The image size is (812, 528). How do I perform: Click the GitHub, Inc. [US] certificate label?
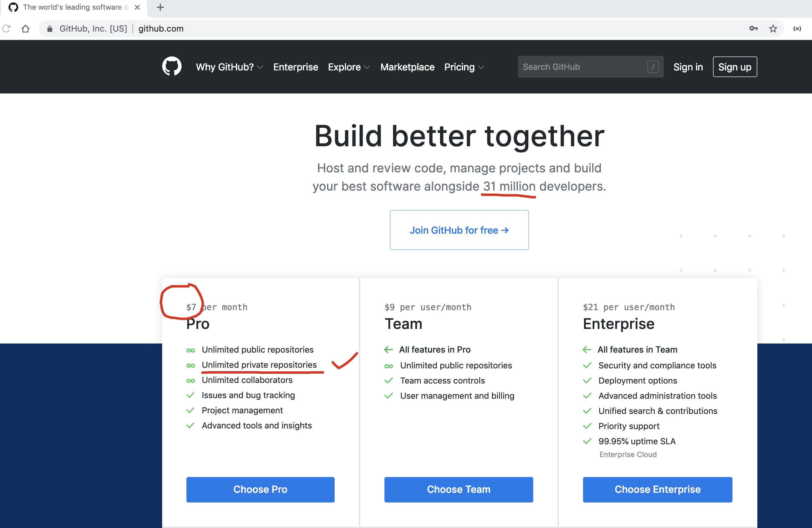93,29
